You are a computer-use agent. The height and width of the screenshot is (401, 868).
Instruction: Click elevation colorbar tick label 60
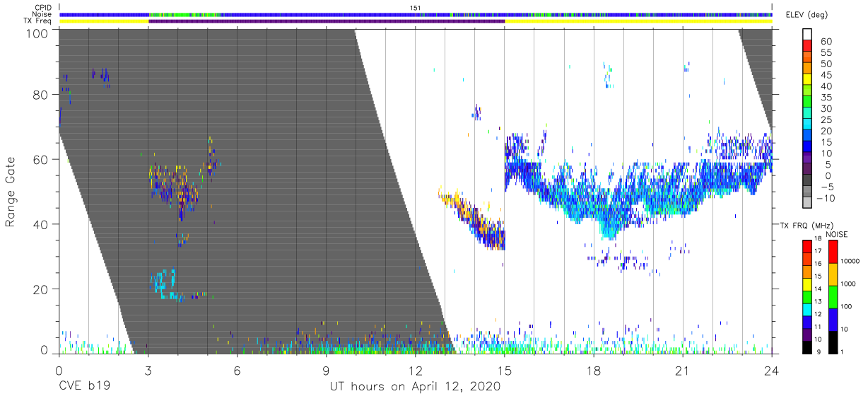[826, 41]
